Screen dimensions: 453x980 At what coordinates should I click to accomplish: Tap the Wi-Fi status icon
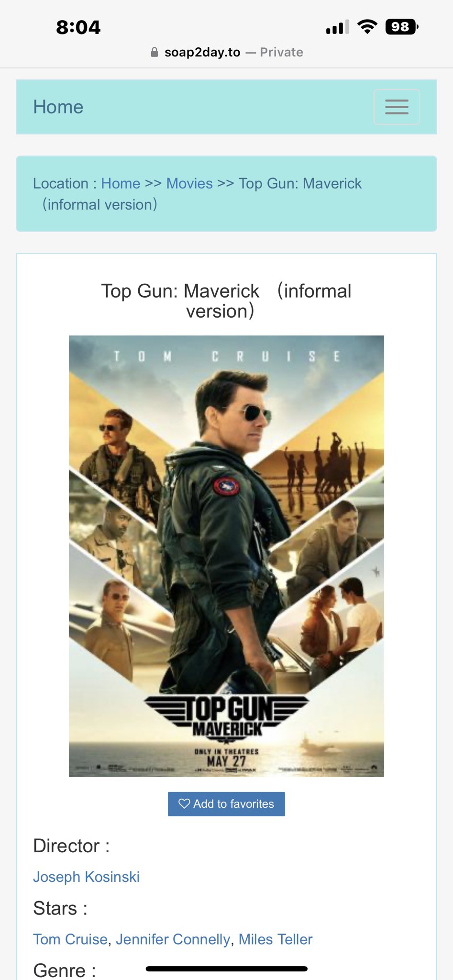(x=367, y=27)
